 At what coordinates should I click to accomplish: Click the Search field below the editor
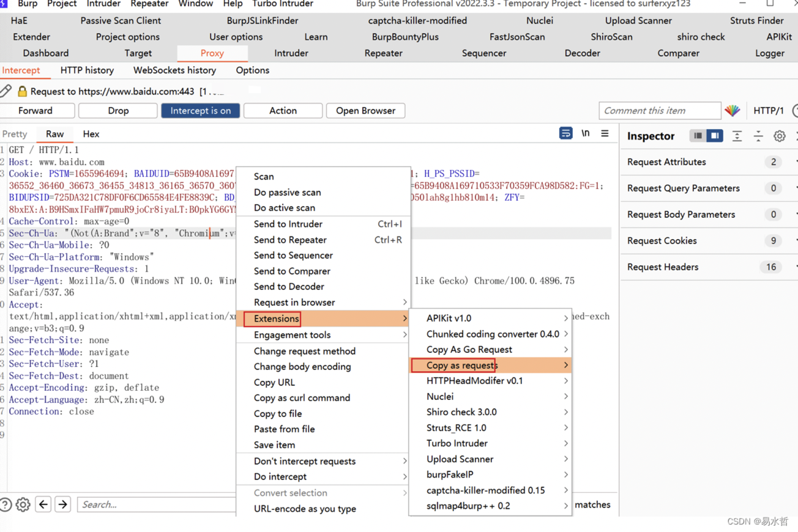156,504
